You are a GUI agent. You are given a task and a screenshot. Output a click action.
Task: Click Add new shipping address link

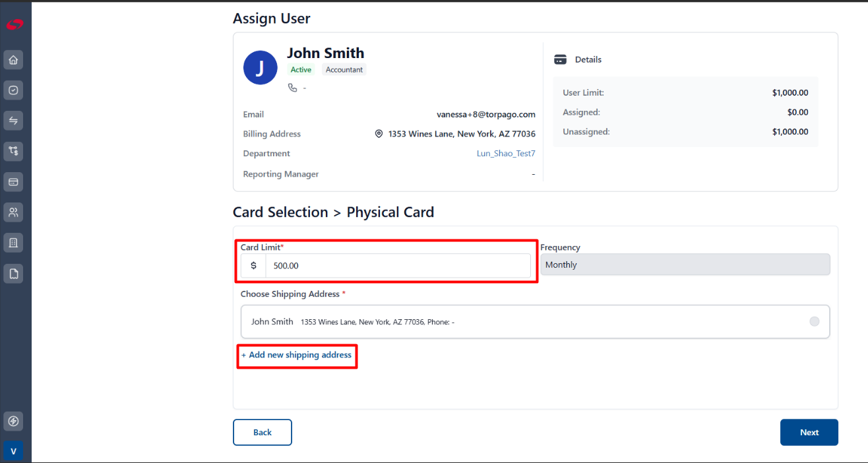[297, 355]
